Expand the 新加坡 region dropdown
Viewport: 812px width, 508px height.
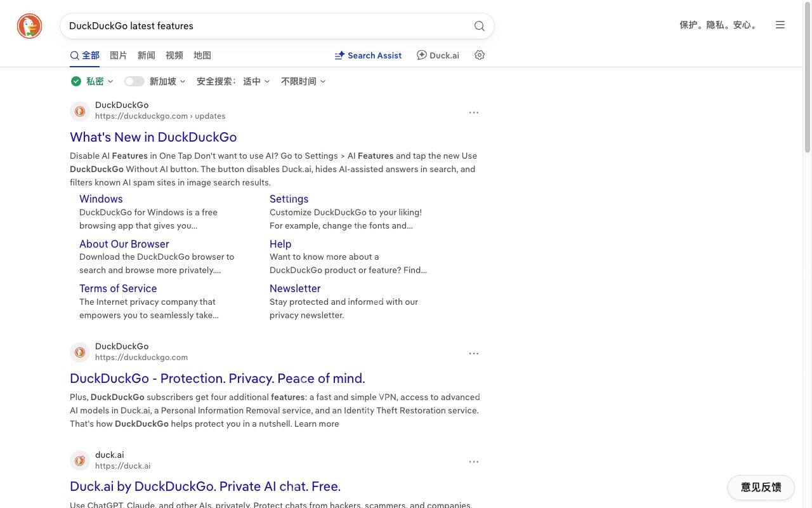pyautogui.click(x=167, y=81)
